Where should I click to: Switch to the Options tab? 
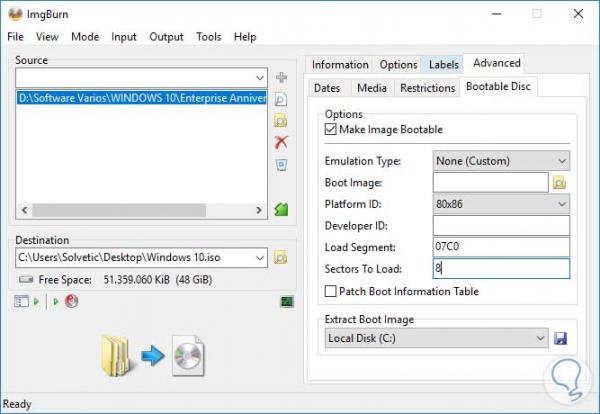pyautogui.click(x=398, y=65)
